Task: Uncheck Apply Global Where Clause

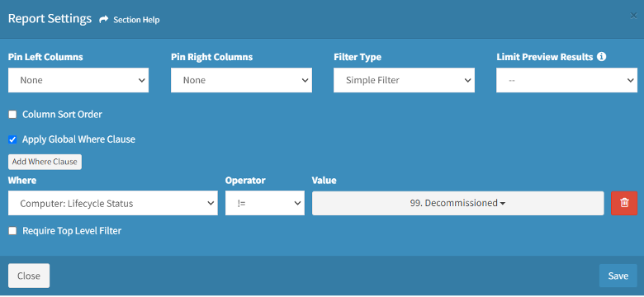Action: coord(12,139)
